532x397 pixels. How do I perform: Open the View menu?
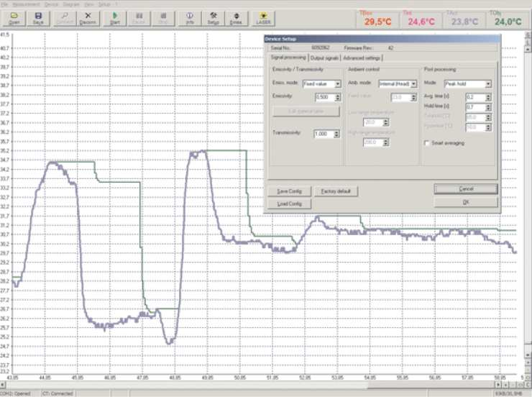tap(89, 4)
